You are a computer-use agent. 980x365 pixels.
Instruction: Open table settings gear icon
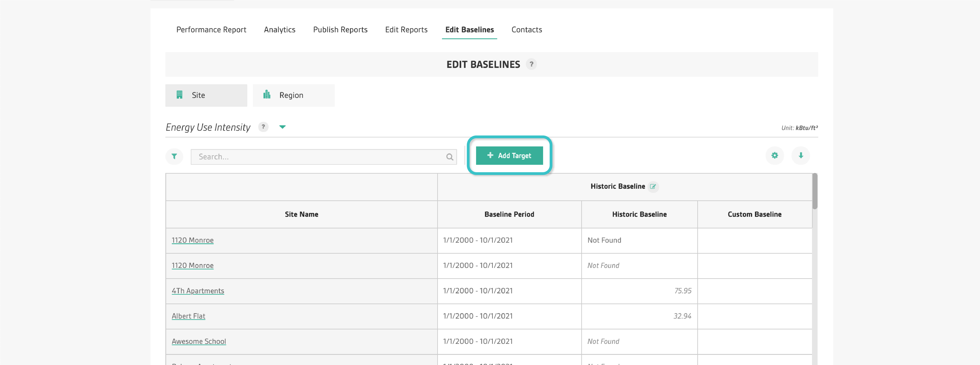tap(774, 155)
